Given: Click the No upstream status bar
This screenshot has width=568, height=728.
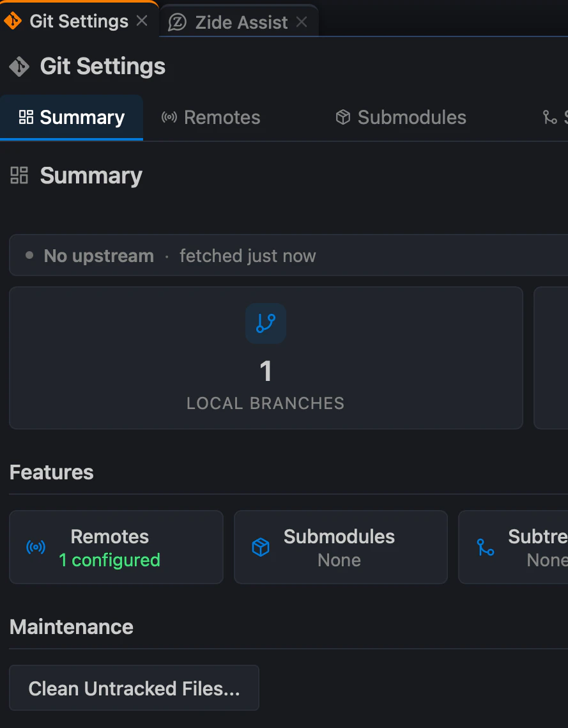Looking at the screenshot, I should pos(289,256).
